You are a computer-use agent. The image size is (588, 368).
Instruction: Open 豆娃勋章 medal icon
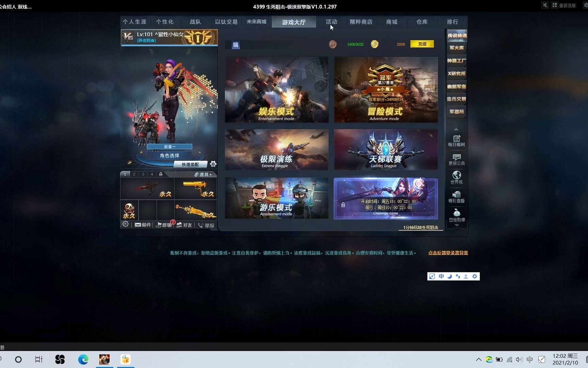tap(457, 216)
